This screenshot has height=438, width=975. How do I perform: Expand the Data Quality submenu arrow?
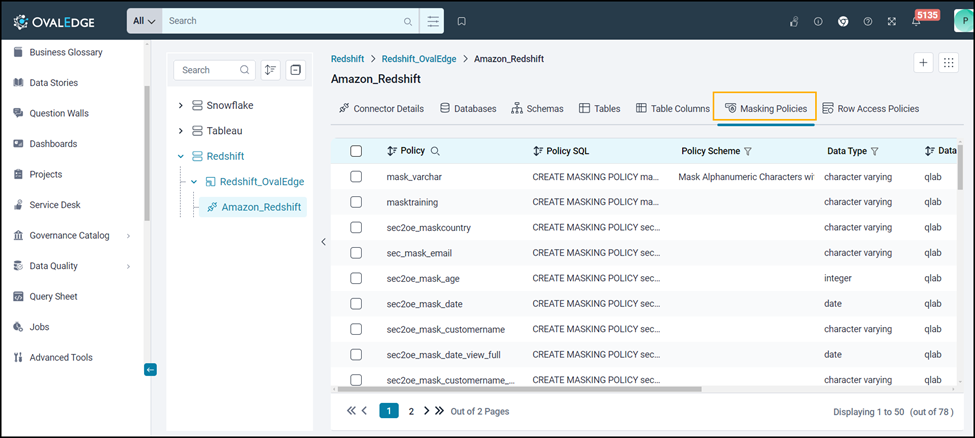pyautogui.click(x=128, y=266)
